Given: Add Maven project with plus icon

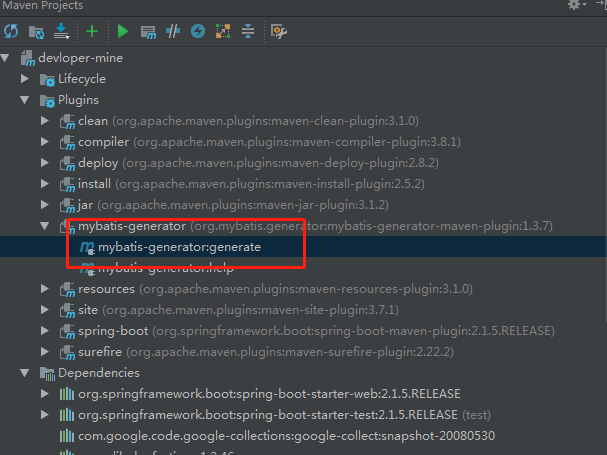Looking at the screenshot, I should tap(92, 31).
